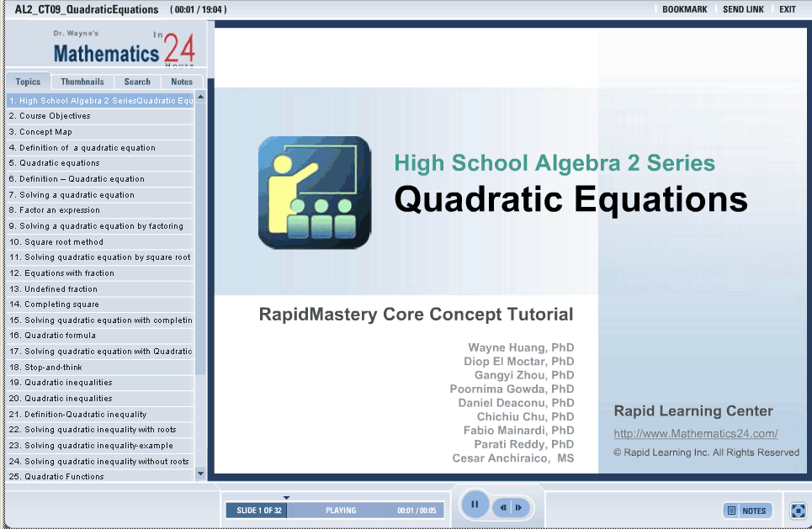Viewport: 812px width, 529px height.
Task: Click the teacher classroom logo icon
Action: 314,193
